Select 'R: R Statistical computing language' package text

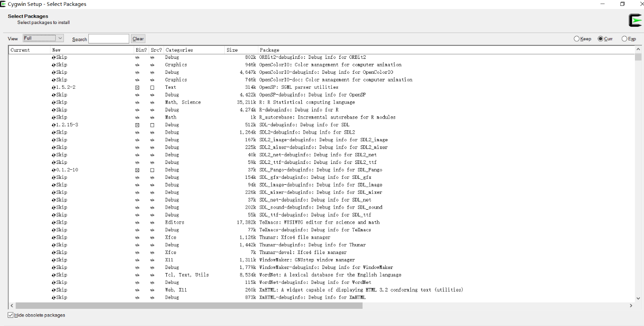[x=307, y=102]
